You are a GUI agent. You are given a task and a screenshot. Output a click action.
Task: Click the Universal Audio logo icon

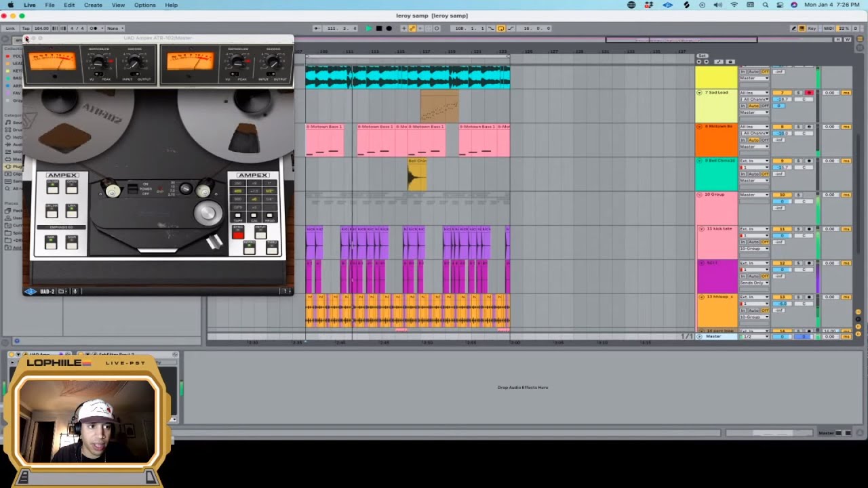(30, 291)
